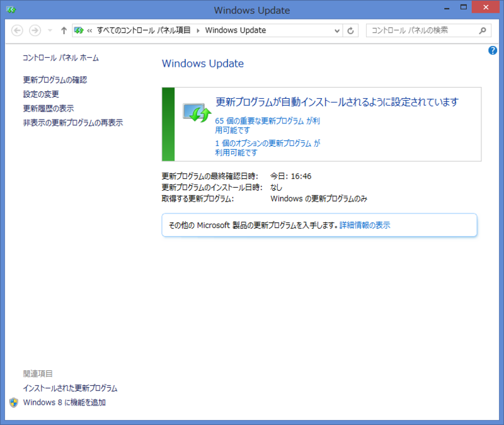Open インストールされた更新プログラム

click(x=70, y=388)
